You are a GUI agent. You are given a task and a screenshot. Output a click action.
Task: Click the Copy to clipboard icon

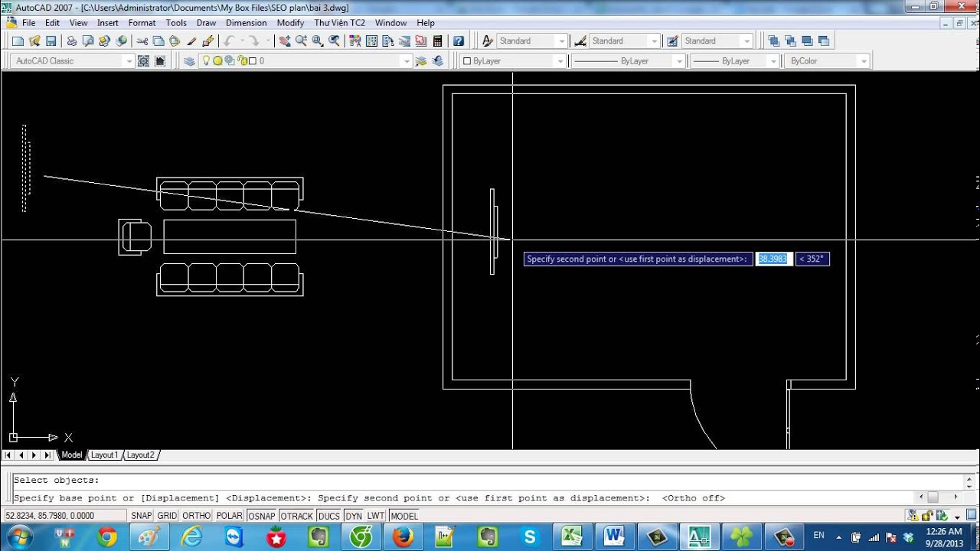[158, 41]
